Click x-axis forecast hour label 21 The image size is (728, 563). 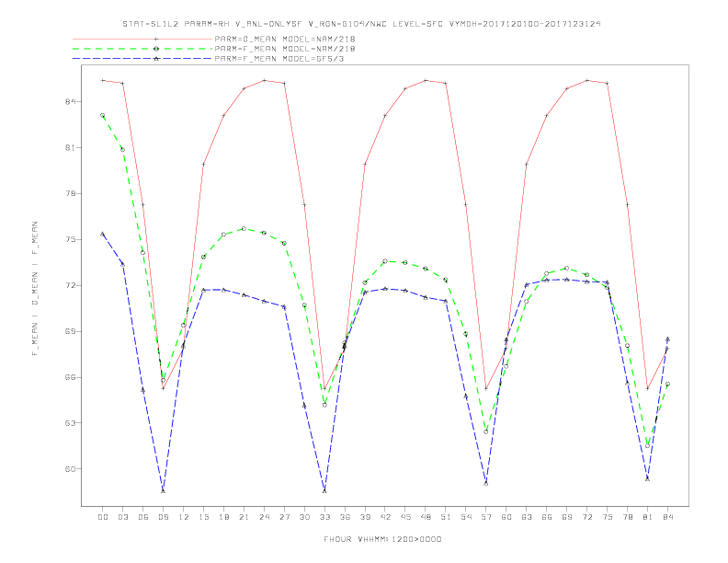point(244,517)
